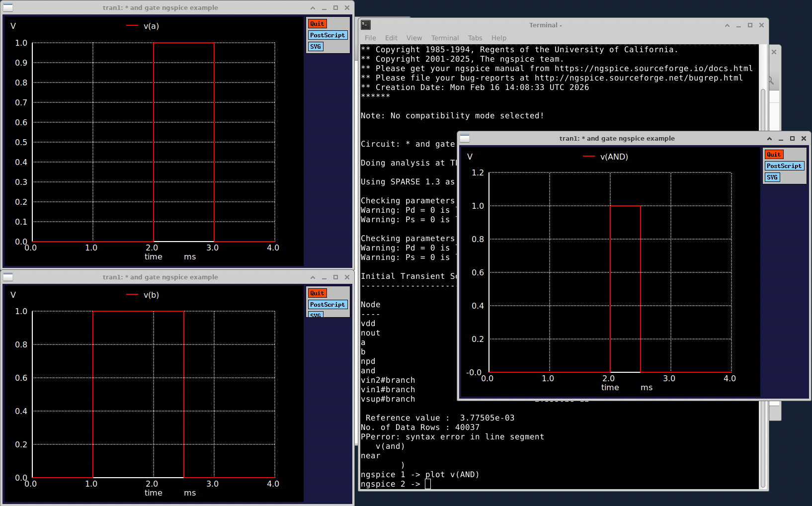Save v(a) plot as SVG

click(x=316, y=47)
